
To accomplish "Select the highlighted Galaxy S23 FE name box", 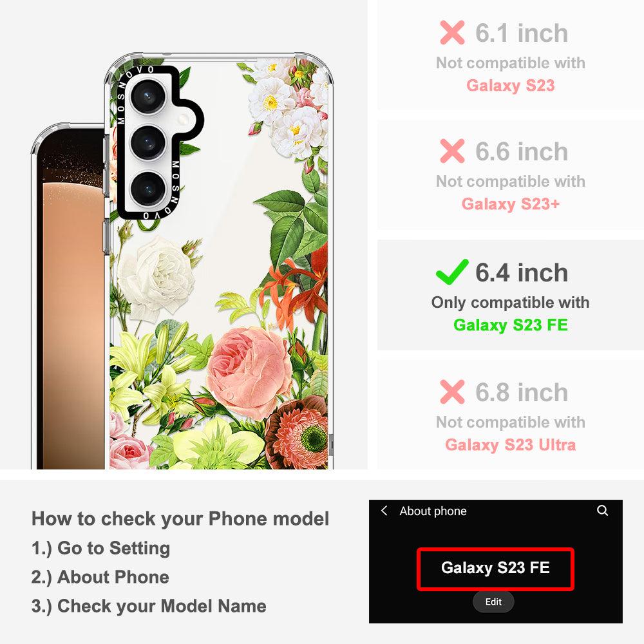I will pos(495,569).
